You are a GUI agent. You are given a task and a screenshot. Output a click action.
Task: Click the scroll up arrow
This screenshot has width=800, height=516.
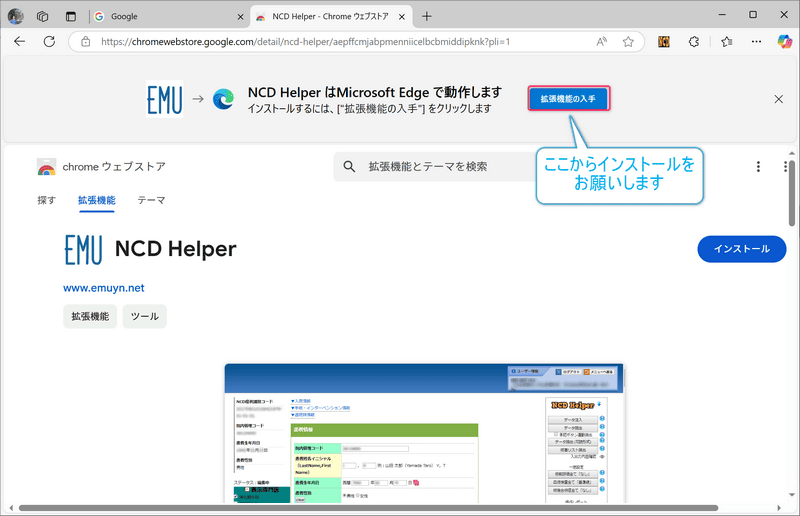point(792,154)
